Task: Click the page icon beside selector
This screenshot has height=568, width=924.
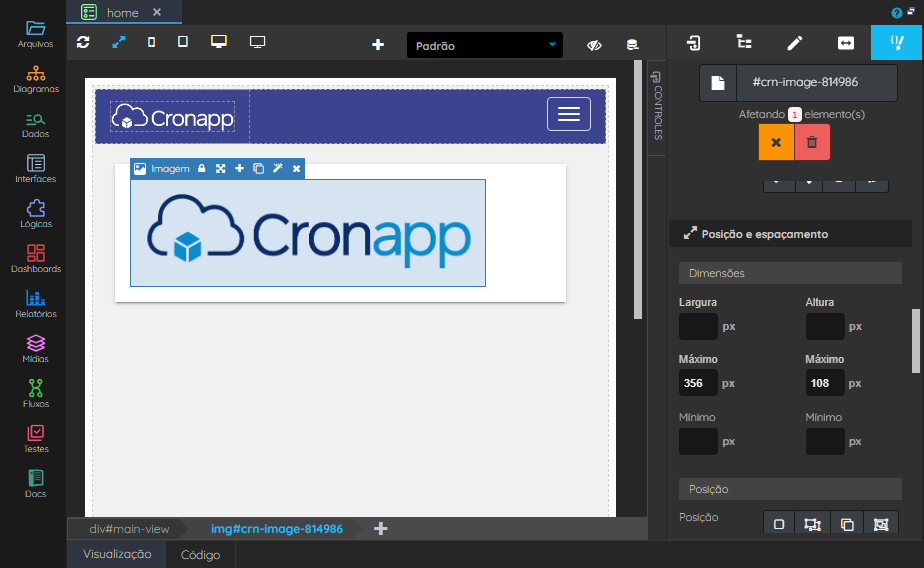Action: 718,83
